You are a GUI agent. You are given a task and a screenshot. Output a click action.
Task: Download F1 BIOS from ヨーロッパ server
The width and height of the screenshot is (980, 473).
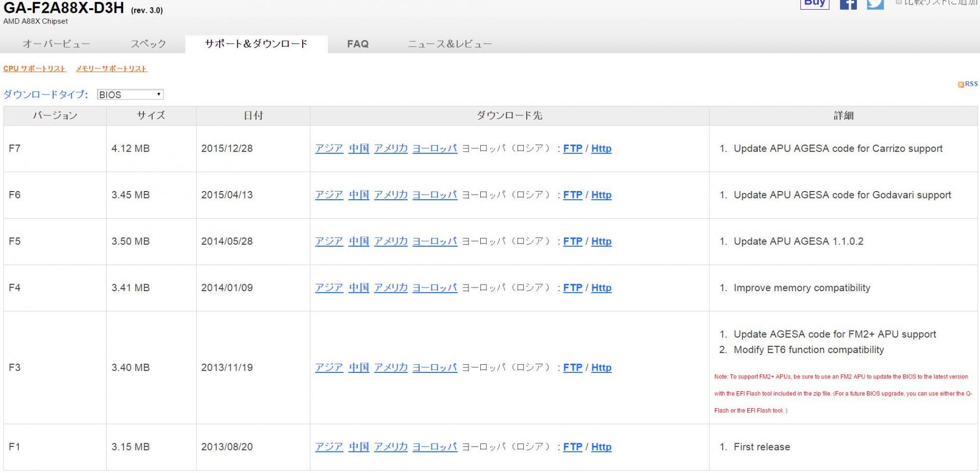click(x=435, y=447)
